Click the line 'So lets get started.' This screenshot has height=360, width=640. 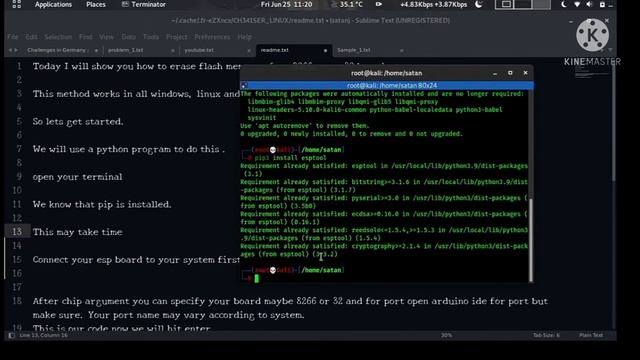pyautogui.click(x=78, y=122)
